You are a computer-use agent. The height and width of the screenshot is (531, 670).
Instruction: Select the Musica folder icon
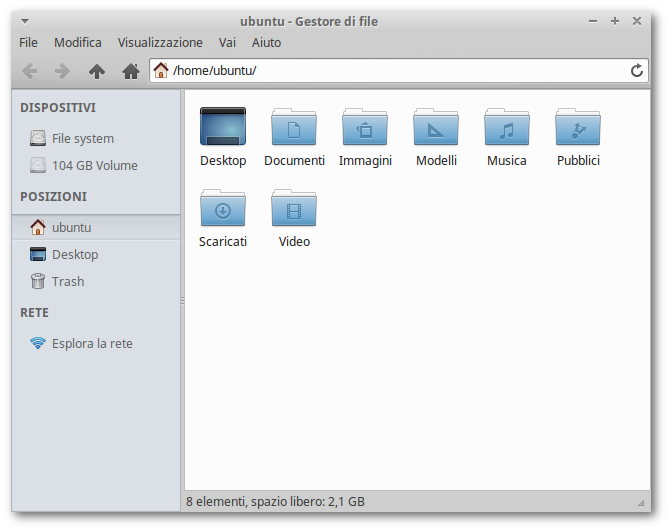(x=507, y=126)
